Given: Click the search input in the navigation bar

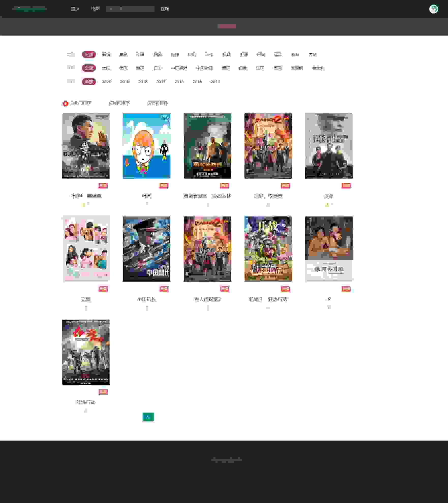Looking at the screenshot, I should point(130,9).
